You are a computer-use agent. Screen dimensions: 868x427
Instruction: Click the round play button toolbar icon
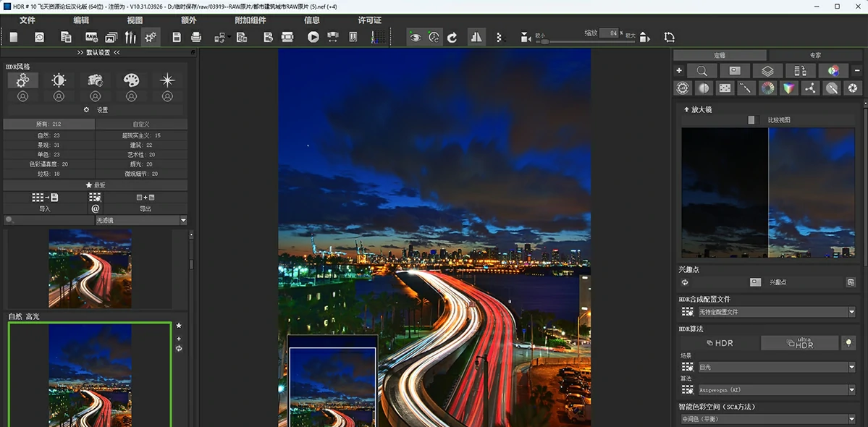pos(313,37)
